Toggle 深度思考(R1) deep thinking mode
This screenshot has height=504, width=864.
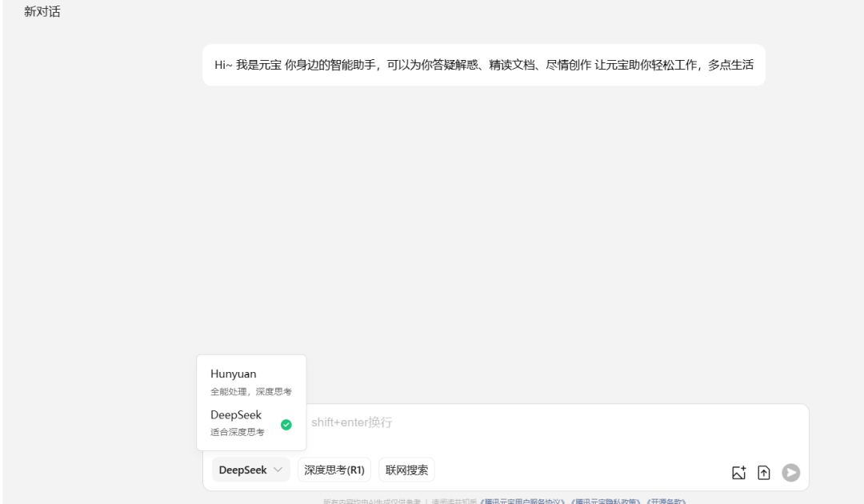click(x=334, y=470)
